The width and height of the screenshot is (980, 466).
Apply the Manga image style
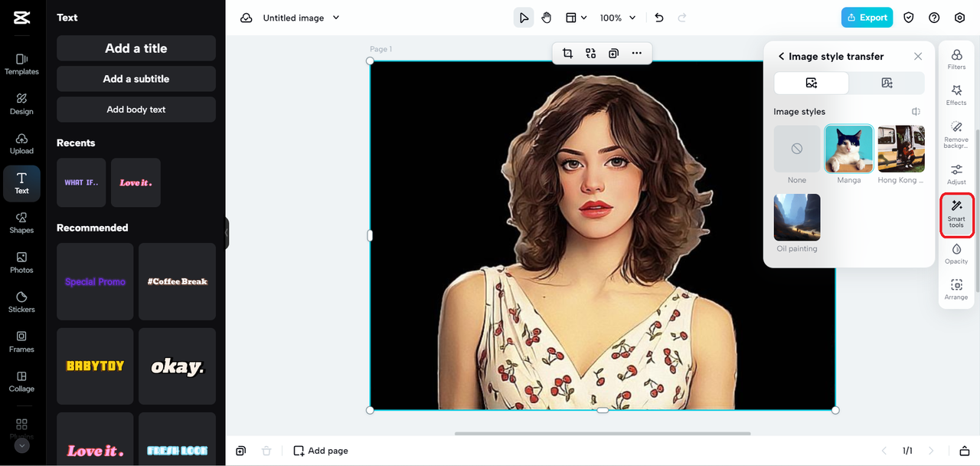pyautogui.click(x=848, y=148)
